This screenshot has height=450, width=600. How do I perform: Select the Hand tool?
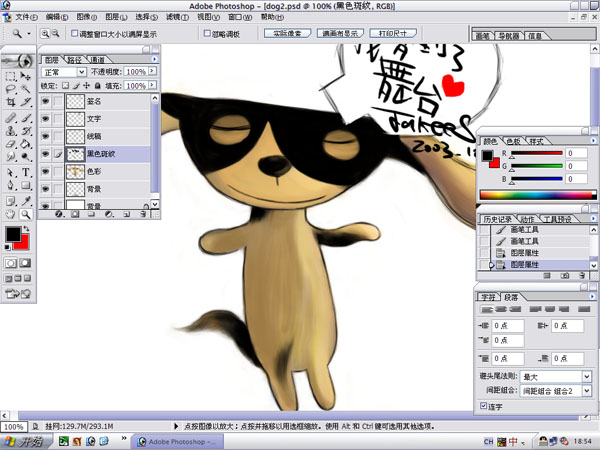pos(11,214)
